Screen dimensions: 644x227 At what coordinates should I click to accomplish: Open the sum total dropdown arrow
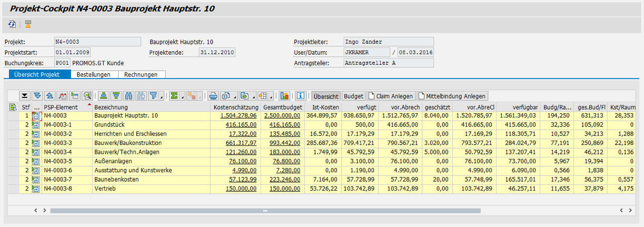pos(182,97)
